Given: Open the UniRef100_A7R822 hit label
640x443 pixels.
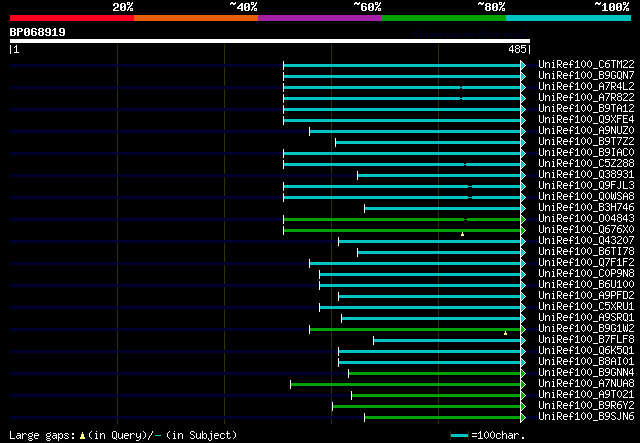Looking at the screenshot, I should point(586,97).
